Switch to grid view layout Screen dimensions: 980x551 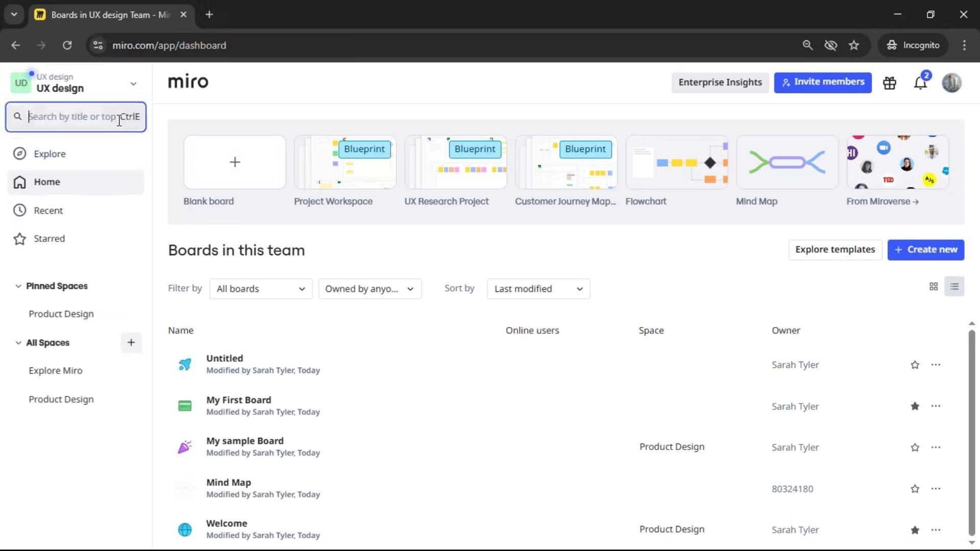coord(934,287)
